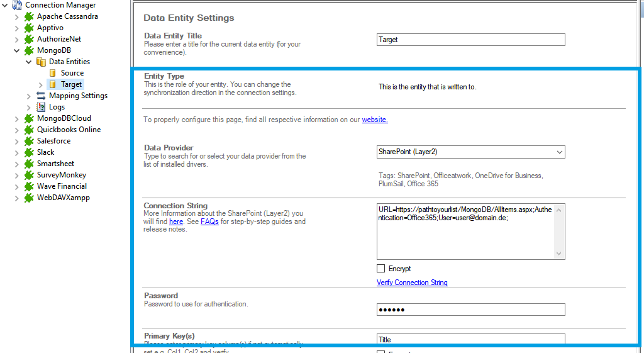644x353 pixels.
Task: Click the Data Entities folder icon
Action: tap(41, 62)
